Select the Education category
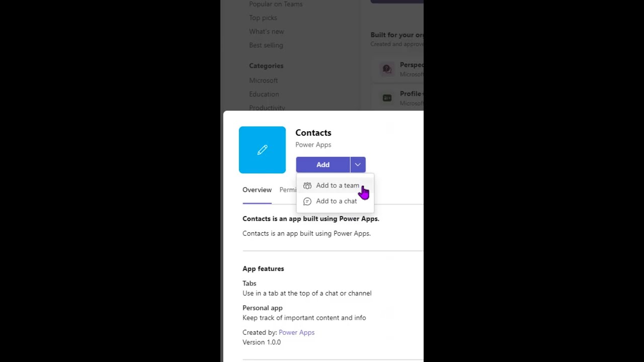 264,94
